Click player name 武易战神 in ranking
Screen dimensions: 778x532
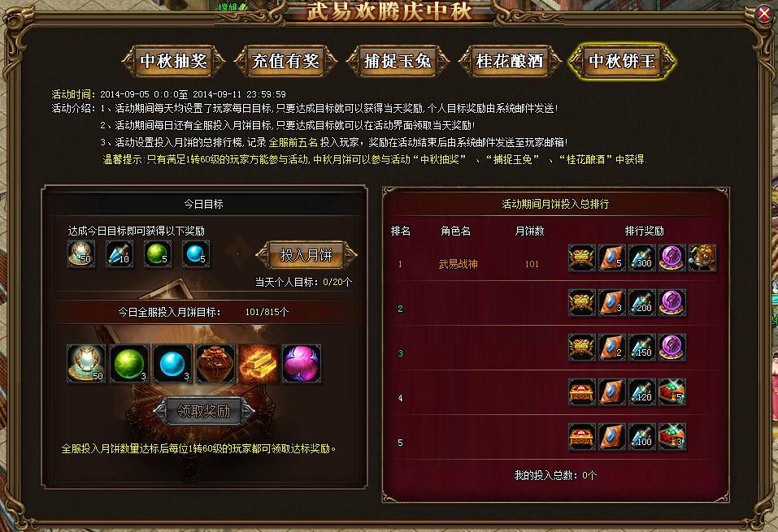458,264
